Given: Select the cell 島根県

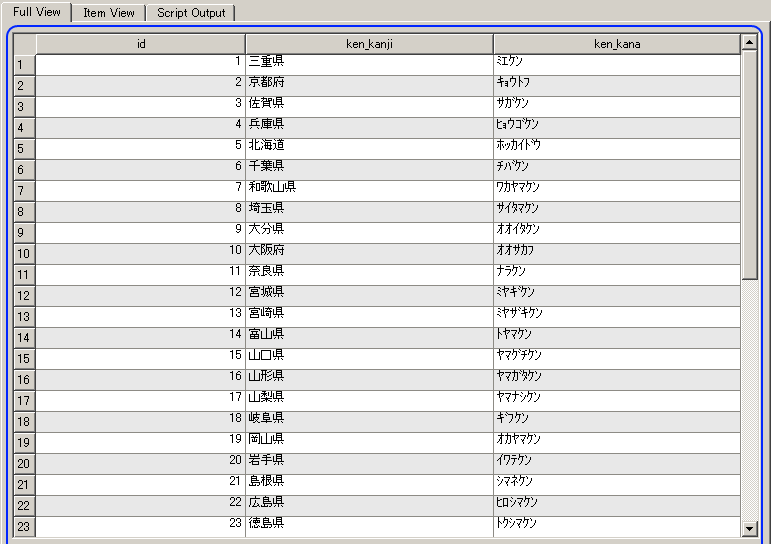Looking at the screenshot, I should click(x=369, y=485).
